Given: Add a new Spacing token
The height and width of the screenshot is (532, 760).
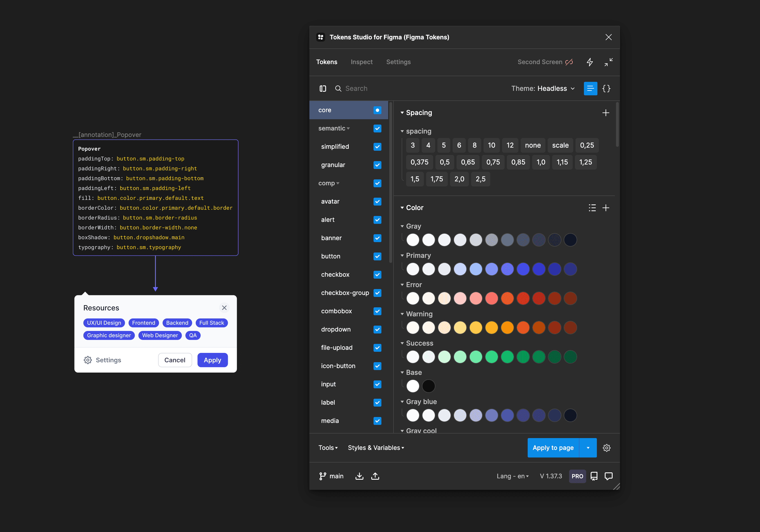Looking at the screenshot, I should [x=605, y=113].
